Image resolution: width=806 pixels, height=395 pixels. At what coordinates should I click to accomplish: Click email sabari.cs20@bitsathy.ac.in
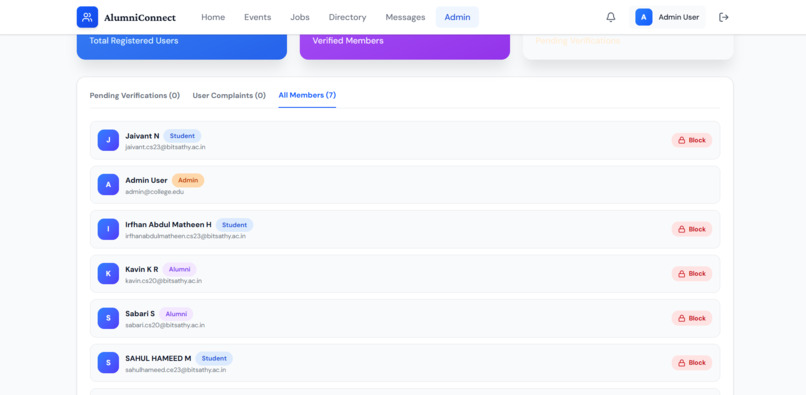[165, 325]
